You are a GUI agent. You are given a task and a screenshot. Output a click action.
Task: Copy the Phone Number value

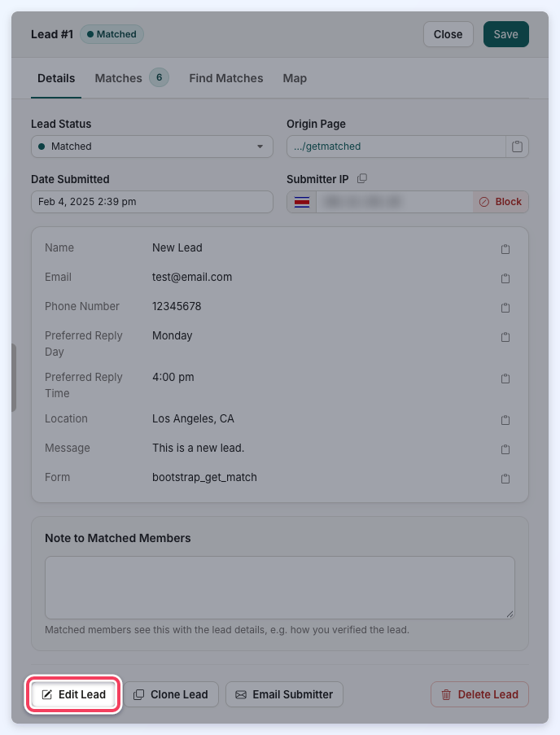(505, 308)
